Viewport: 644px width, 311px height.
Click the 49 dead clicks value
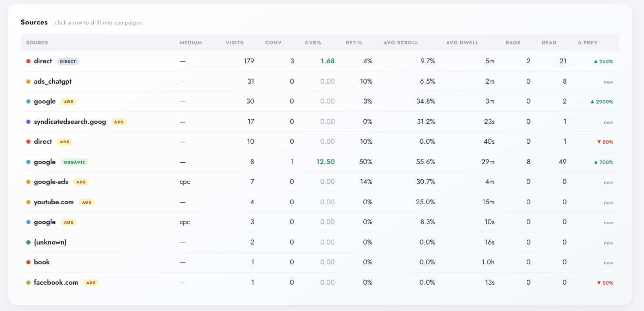coord(562,162)
